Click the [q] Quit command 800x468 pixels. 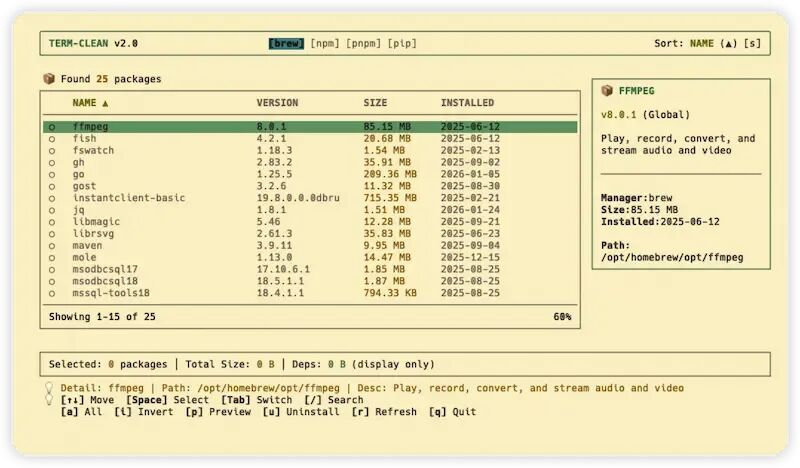click(x=453, y=411)
